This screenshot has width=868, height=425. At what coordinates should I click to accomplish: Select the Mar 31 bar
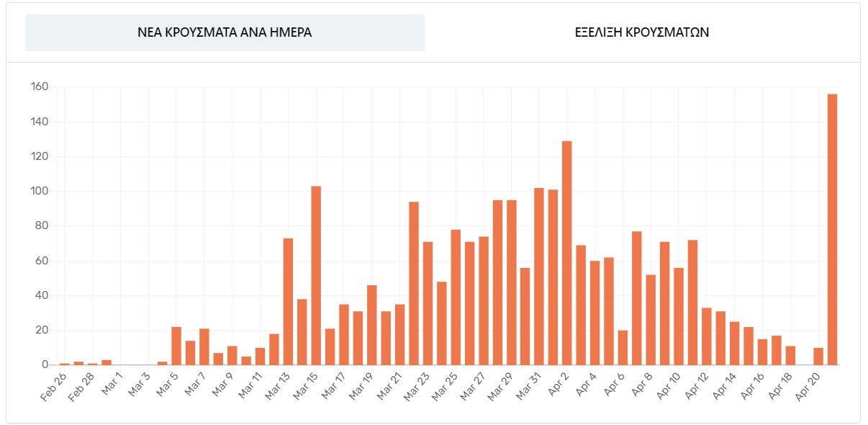click(539, 276)
